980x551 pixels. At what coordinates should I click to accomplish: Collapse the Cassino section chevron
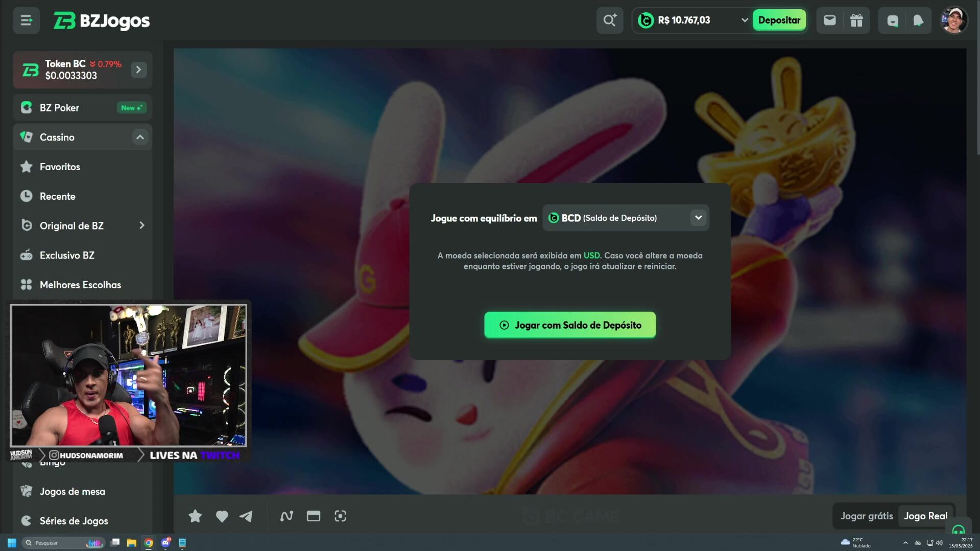click(x=140, y=137)
